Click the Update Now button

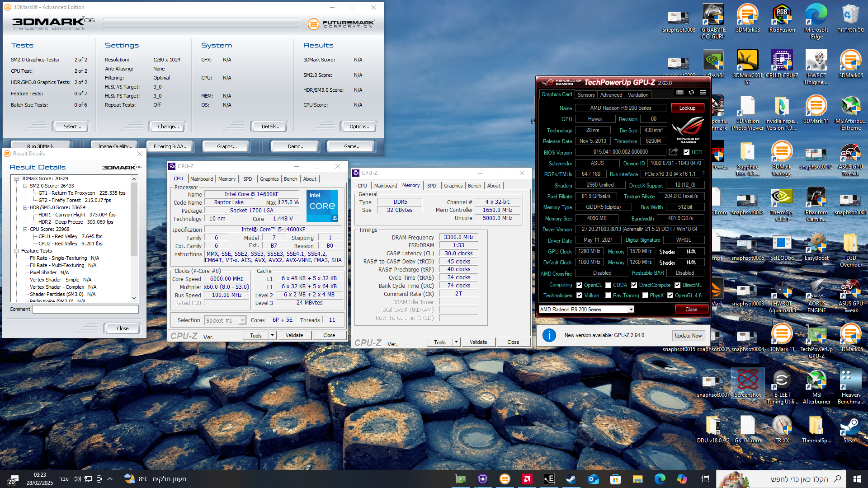coord(688,336)
